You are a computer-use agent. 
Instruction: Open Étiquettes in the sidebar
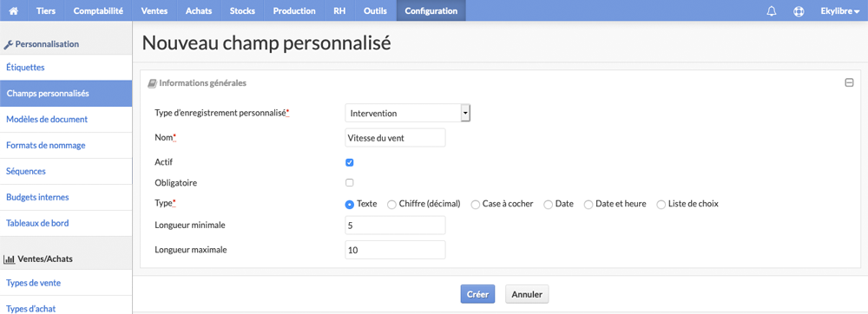click(x=66, y=68)
